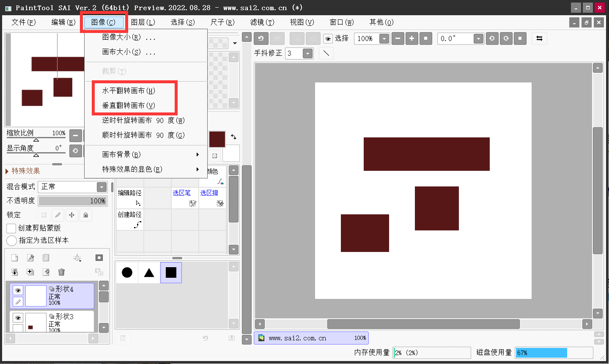Toggle selection visibility eye next to 选择

(328, 39)
